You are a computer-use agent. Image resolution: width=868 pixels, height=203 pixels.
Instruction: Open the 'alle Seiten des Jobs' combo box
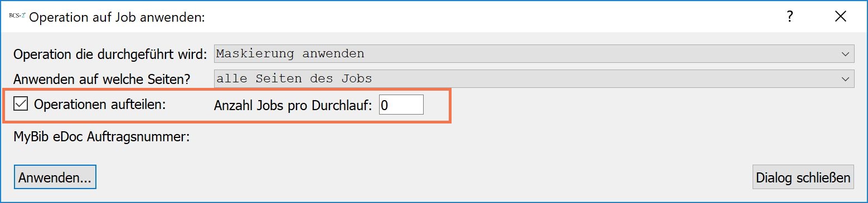[534, 78]
